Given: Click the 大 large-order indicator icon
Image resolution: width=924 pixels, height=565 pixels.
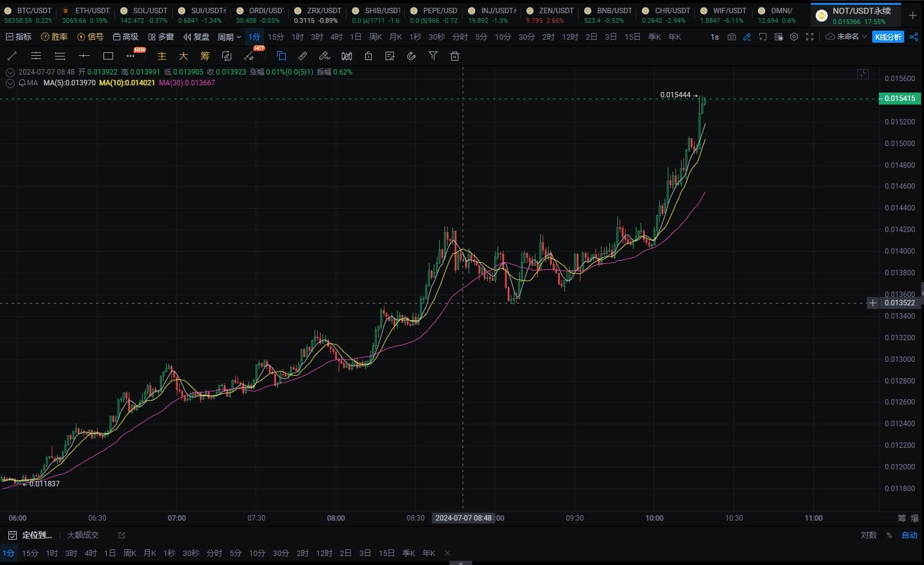Looking at the screenshot, I should [183, 56].
